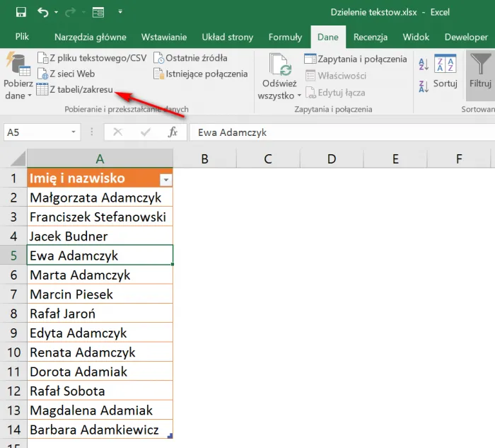This screenshot has height=448, width=495.
Task: Sort ascending with the A-Z icon
Action: tap(424, 64)
